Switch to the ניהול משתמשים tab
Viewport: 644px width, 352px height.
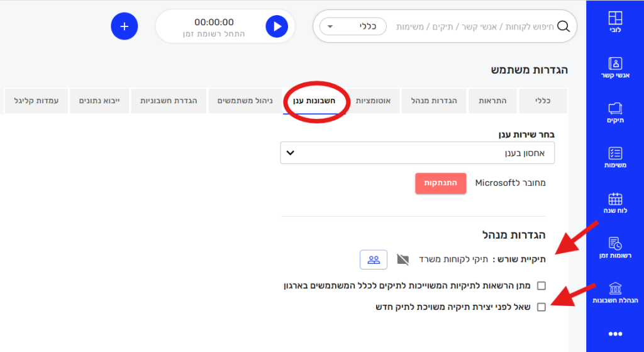pyautogui.click(x=245, y=101)
